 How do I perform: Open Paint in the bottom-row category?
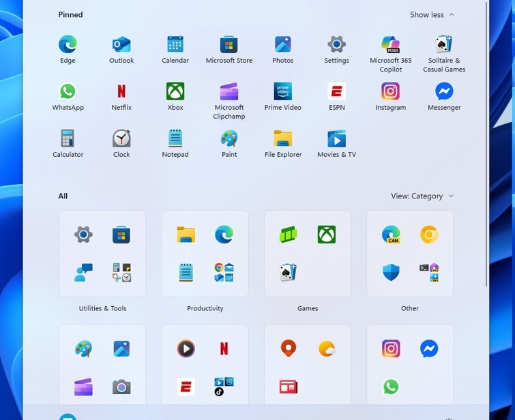83,348
